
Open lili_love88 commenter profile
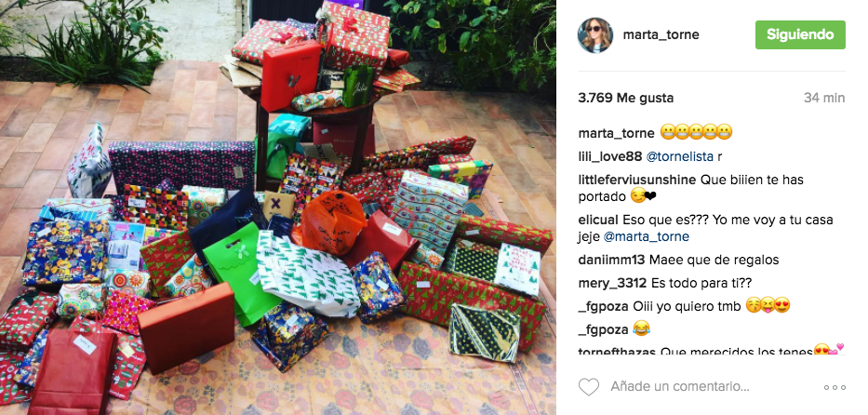[x=610, y=156]
